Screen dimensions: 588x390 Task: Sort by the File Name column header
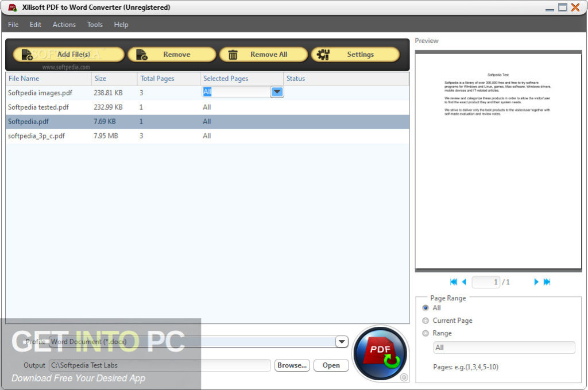click(x=48, y=79)
